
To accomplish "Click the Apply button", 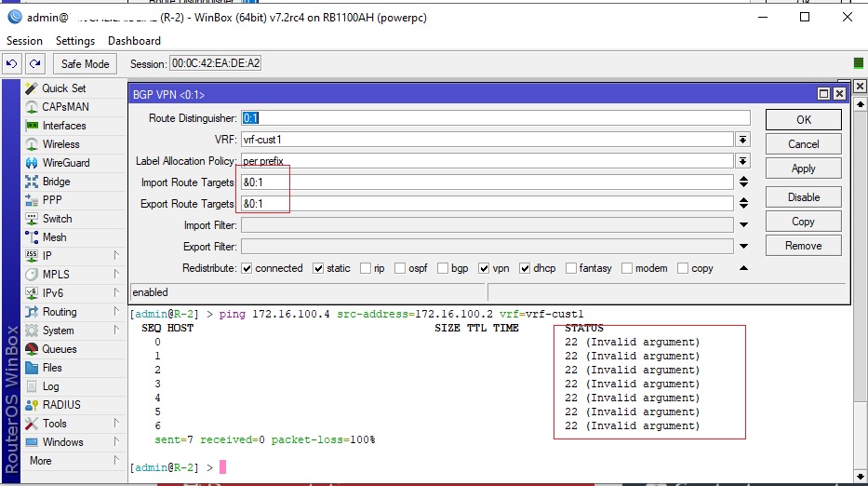I will 804,169.
